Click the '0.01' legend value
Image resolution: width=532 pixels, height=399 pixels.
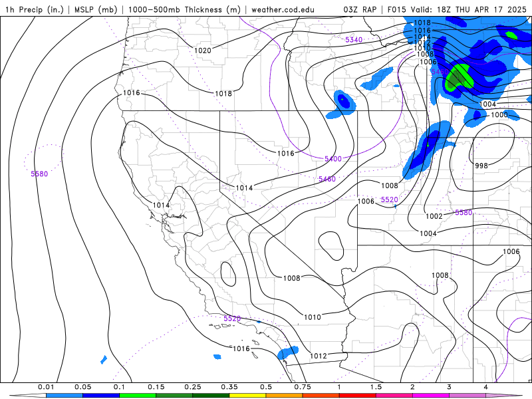pos(46,387)
